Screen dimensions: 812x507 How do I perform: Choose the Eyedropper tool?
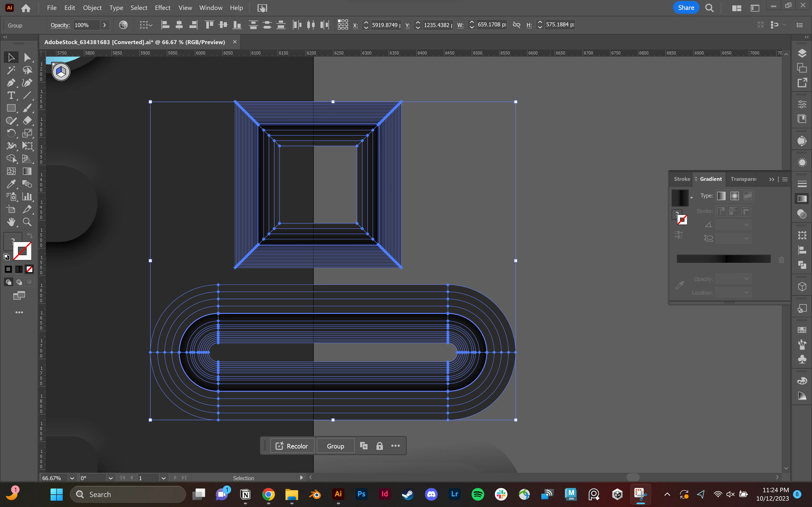[11, 184]
